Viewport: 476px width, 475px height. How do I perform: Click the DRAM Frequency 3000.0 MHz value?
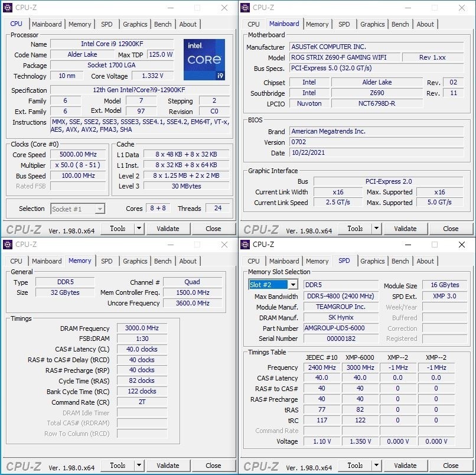[x=142, y=328]
